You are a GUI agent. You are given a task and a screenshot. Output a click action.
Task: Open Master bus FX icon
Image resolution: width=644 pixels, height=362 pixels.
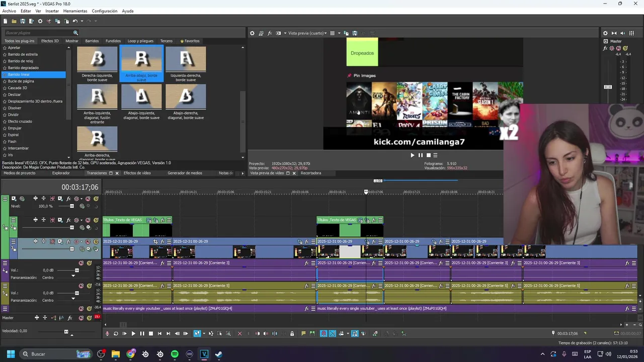click(x=606, y=48)
